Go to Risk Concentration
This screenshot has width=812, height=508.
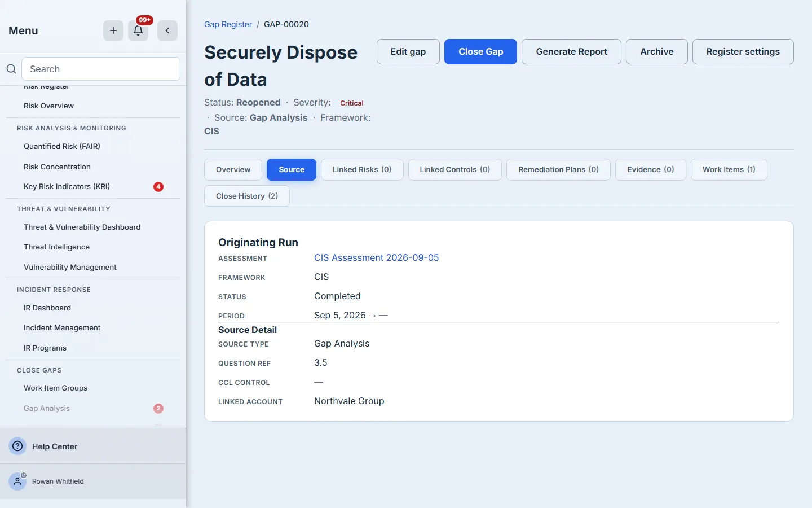coord(57,167)
